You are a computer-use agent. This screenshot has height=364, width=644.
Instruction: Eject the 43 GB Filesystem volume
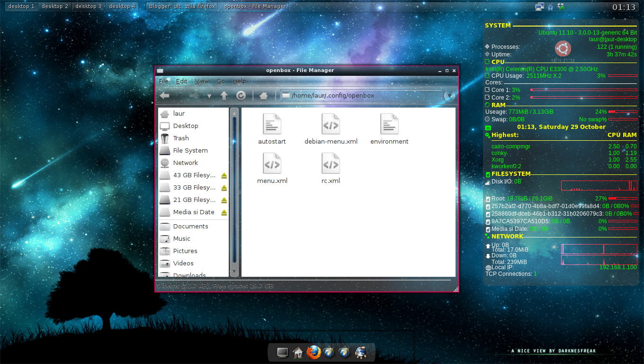pyautogui.click(x=223, y=175)
